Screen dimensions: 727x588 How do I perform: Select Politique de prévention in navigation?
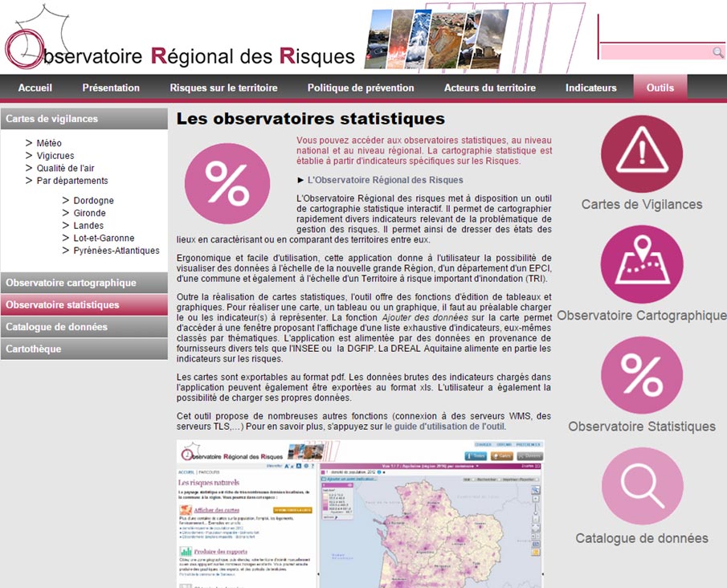(x=361, y=88)
